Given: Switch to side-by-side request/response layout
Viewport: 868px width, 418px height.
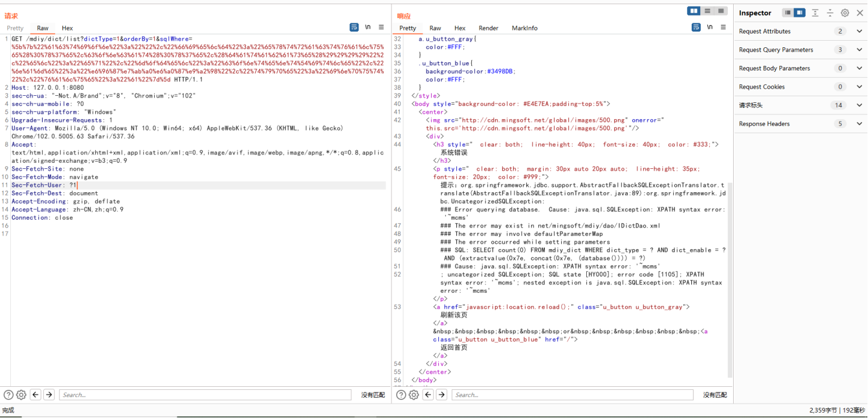Looking at the screenshot, I should point(694,11).
